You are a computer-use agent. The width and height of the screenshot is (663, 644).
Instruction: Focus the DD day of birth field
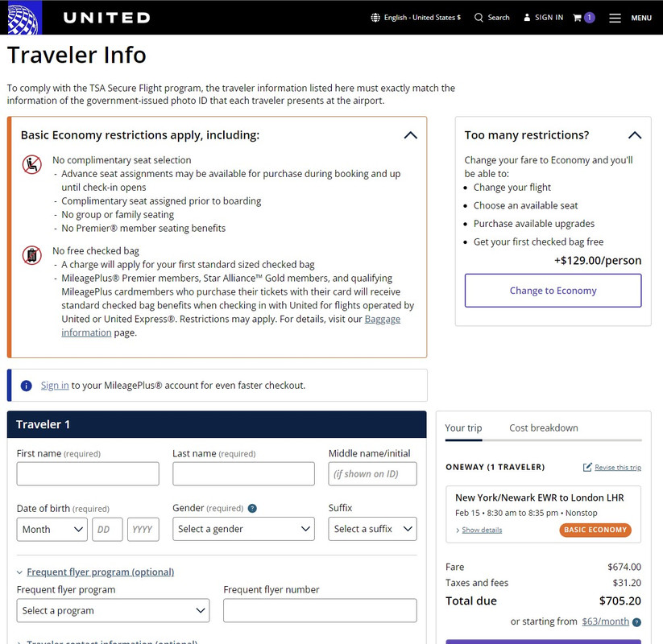pos(107,530)
